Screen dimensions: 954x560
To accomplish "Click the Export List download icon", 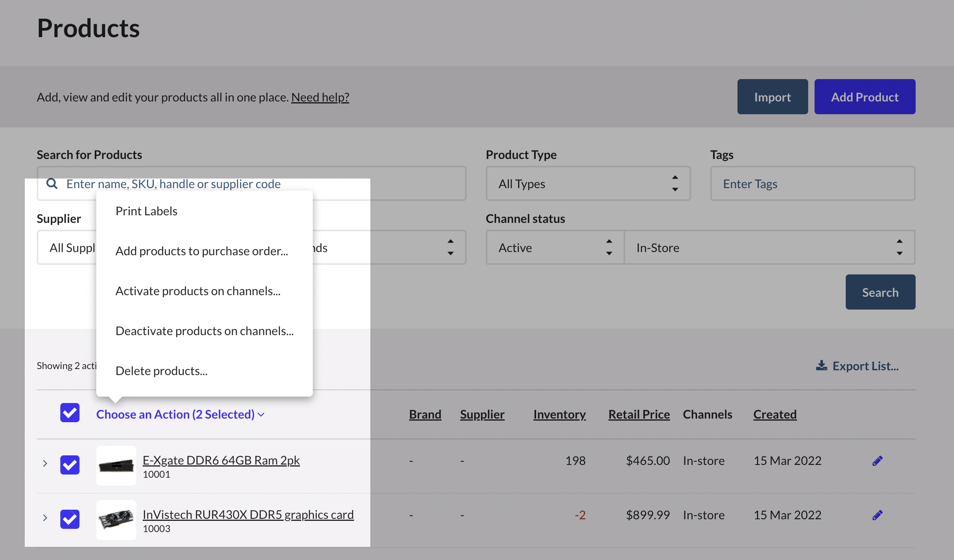I will pos(821,365).
